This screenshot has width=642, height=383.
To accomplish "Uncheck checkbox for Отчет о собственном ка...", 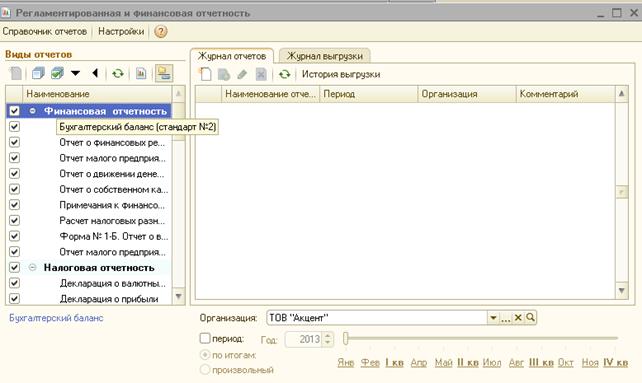I will (x=14, y=189).
